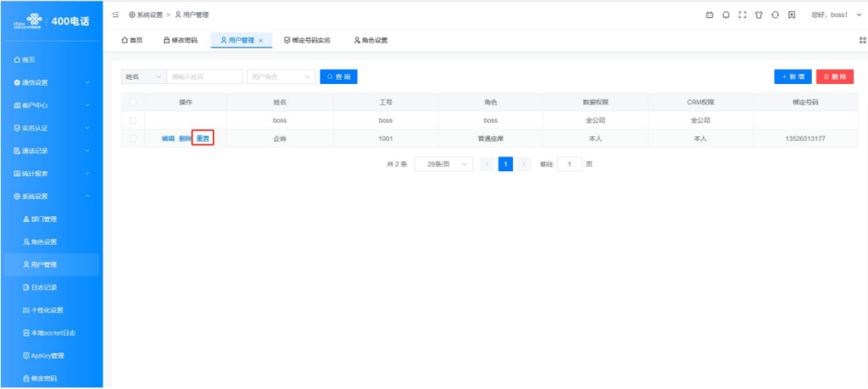Click the refresh circle icon in header

[x=775, y=15]
